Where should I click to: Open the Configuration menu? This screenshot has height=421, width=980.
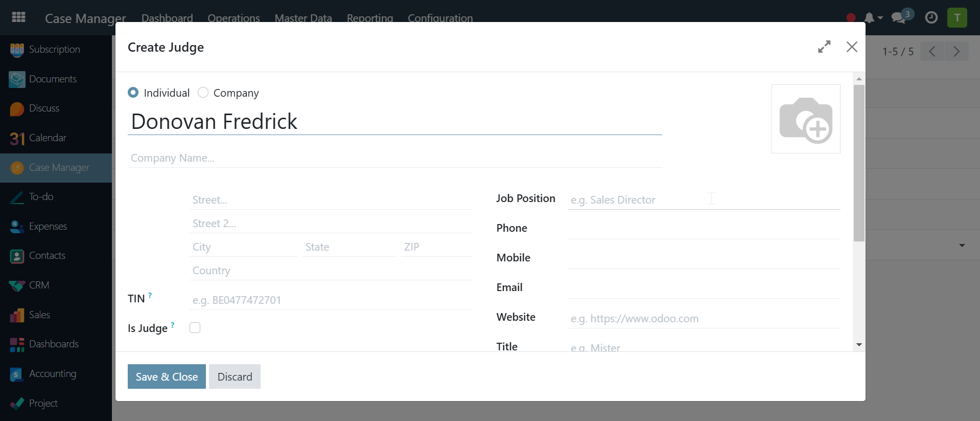click(440, 18)
